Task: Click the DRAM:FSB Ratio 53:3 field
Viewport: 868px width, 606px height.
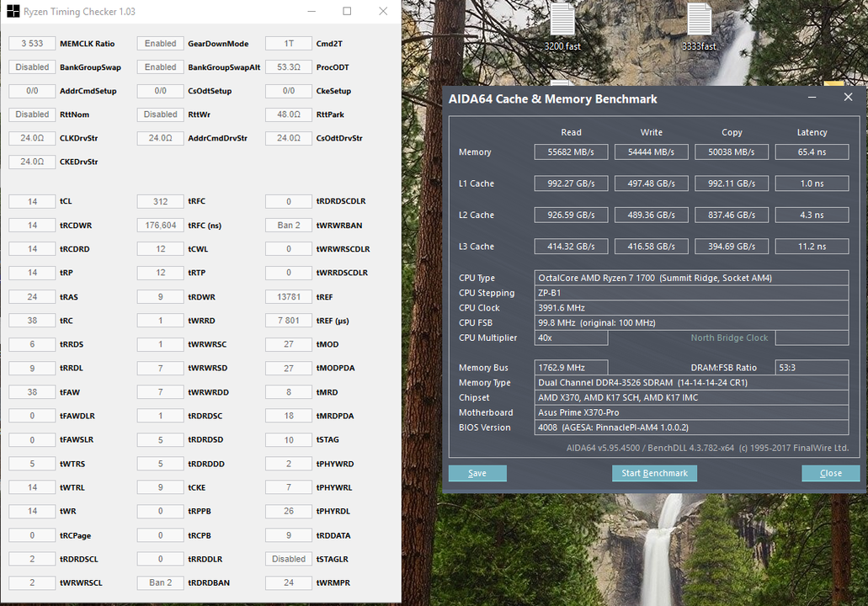Action: click(812, 368)
